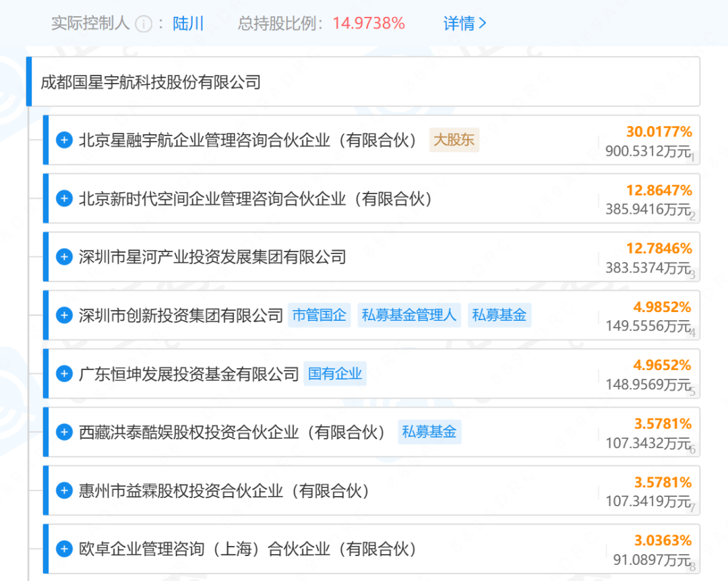Click the 91.0897万元 amount
The width and height of the screenshot is (728, 581).
[x=652, y=560]
